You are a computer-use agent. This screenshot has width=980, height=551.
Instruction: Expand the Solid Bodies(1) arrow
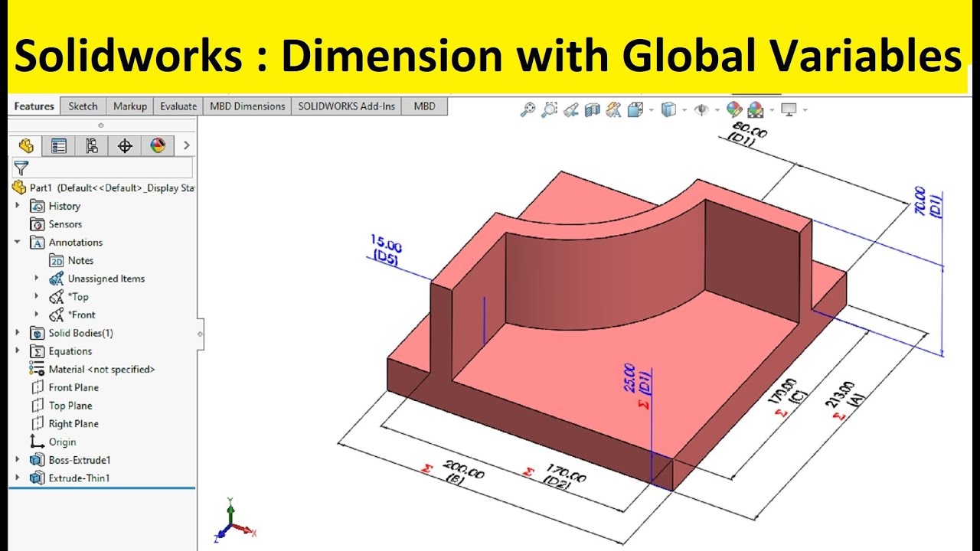18,333
